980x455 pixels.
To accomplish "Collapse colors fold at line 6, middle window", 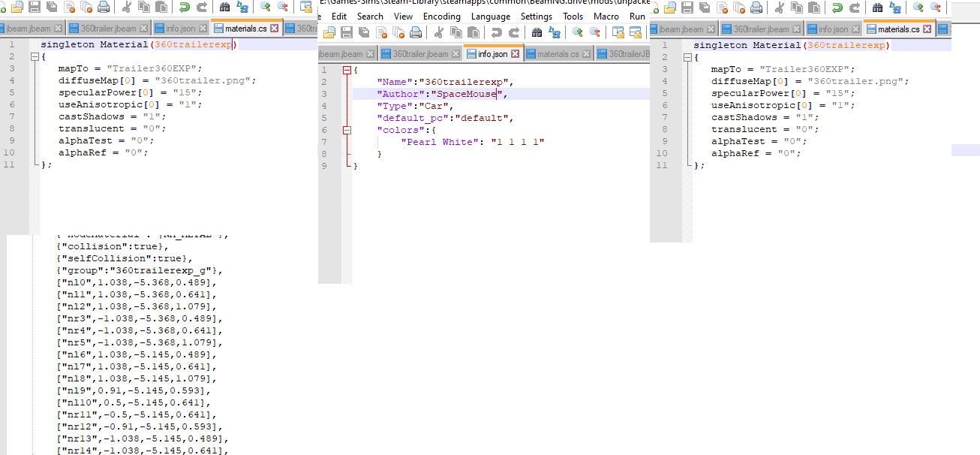I will click(x=346, y=130).
